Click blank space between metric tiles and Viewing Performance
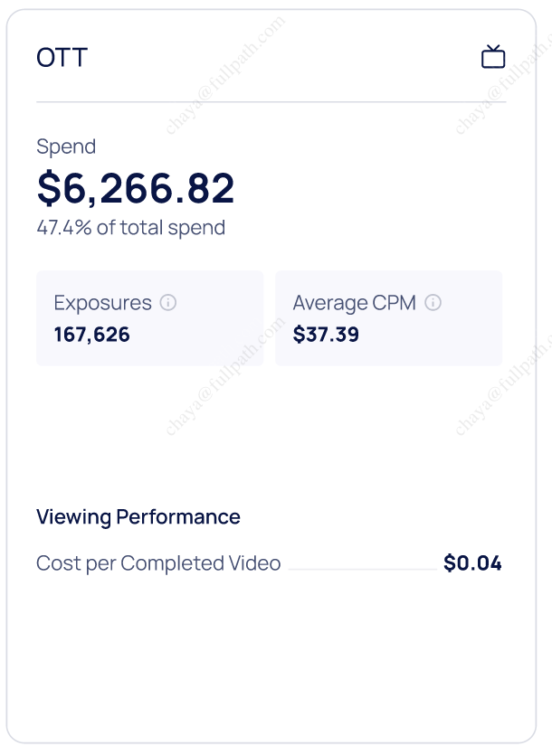The height and width of the screenshot is (756, 552). [271, 434]
